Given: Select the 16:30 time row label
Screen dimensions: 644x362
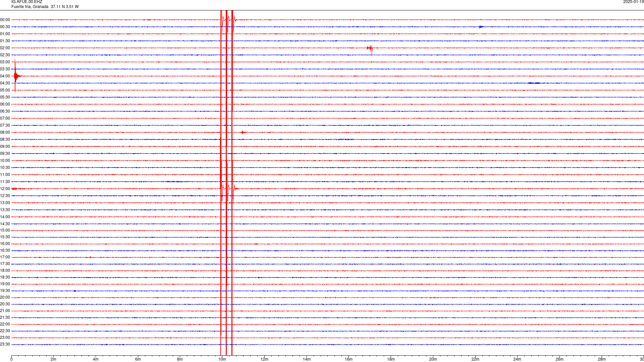Looking at the screenshot, I should 5,250.
